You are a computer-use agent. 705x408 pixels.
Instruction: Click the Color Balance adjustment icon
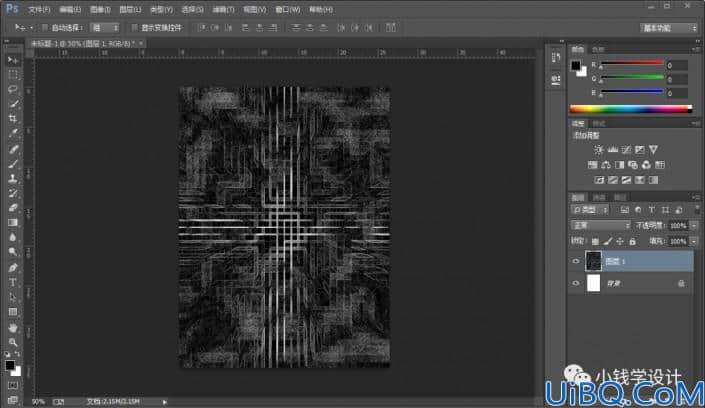click(606, 165)
